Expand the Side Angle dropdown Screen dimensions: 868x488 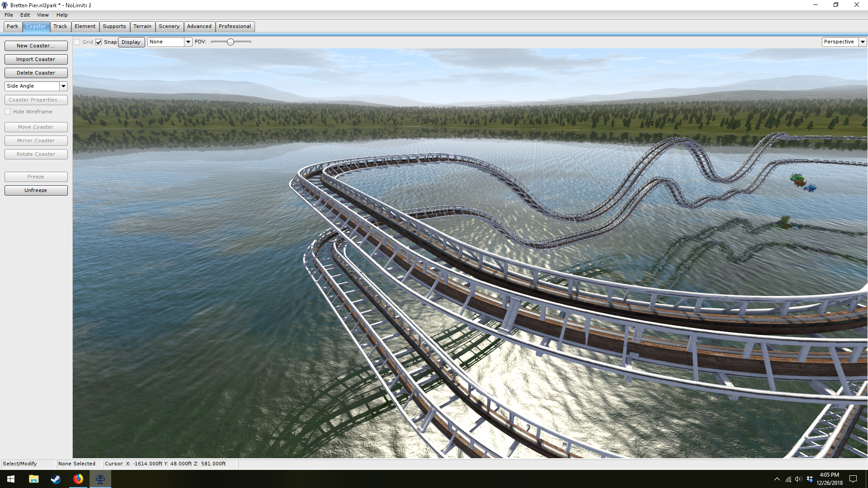pyautogui.click(x=63, y=86)
